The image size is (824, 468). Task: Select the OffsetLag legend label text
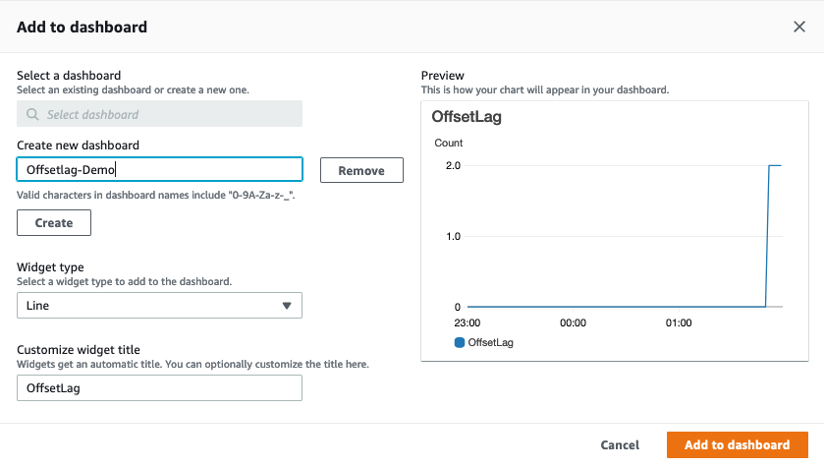pos(491,342)
